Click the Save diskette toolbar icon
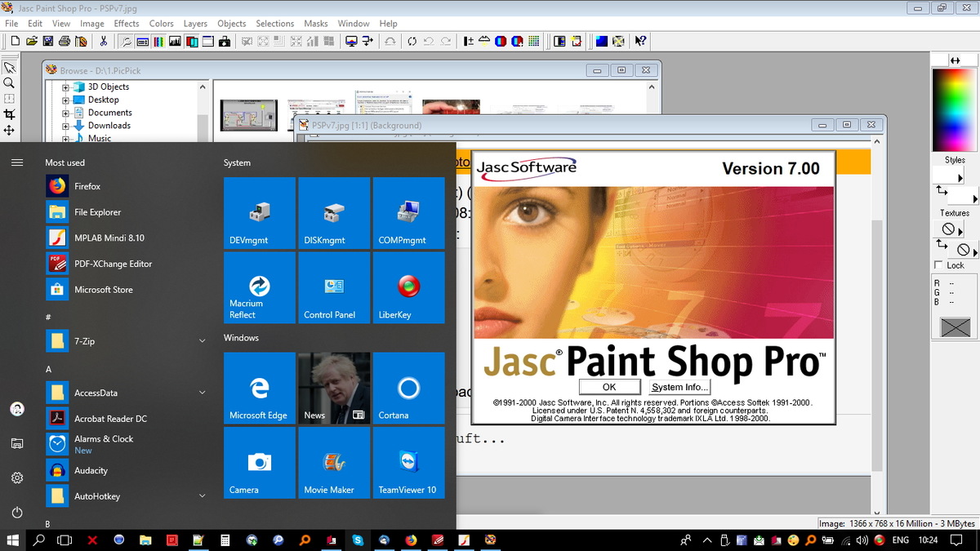The width and height of the screenshot is (980, 551). (48, 41)
